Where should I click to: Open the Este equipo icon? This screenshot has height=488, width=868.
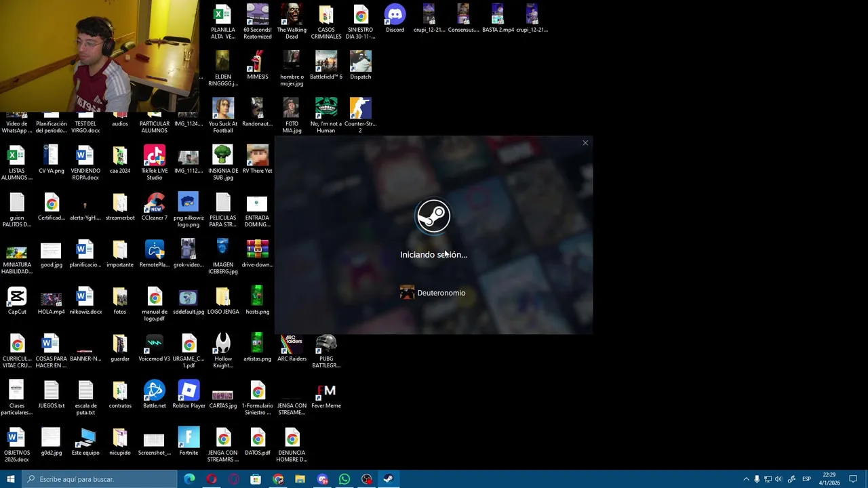click(x=85, y=441)
